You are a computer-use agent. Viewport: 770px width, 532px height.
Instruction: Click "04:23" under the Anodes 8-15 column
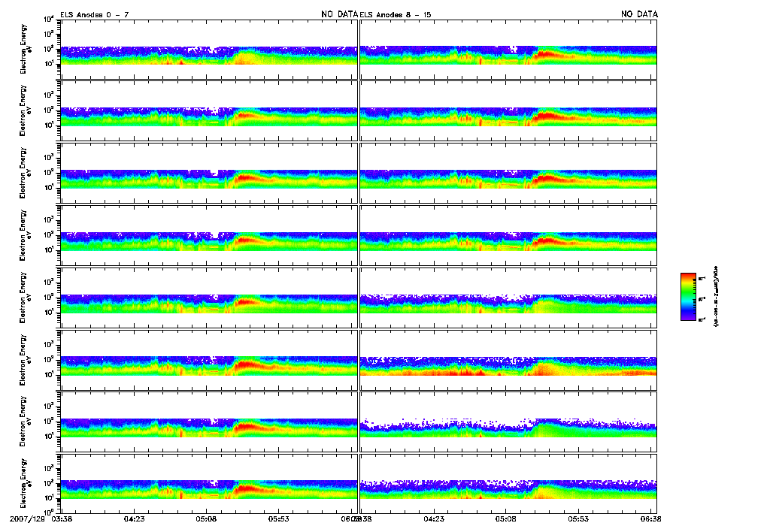coord(434,518)
